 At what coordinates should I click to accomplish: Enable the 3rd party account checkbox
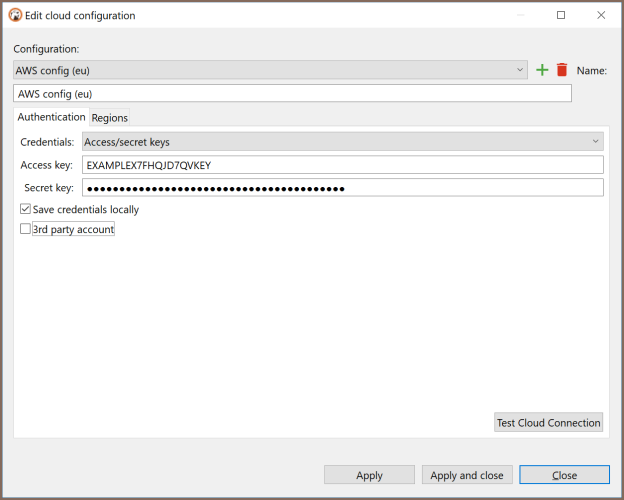click(25, 229)
